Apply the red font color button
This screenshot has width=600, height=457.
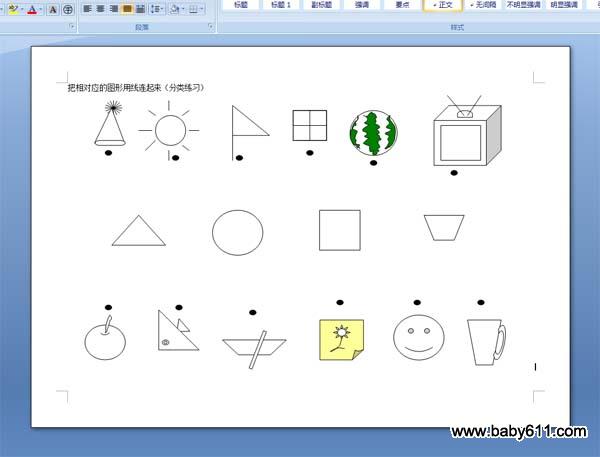[31, 9]
